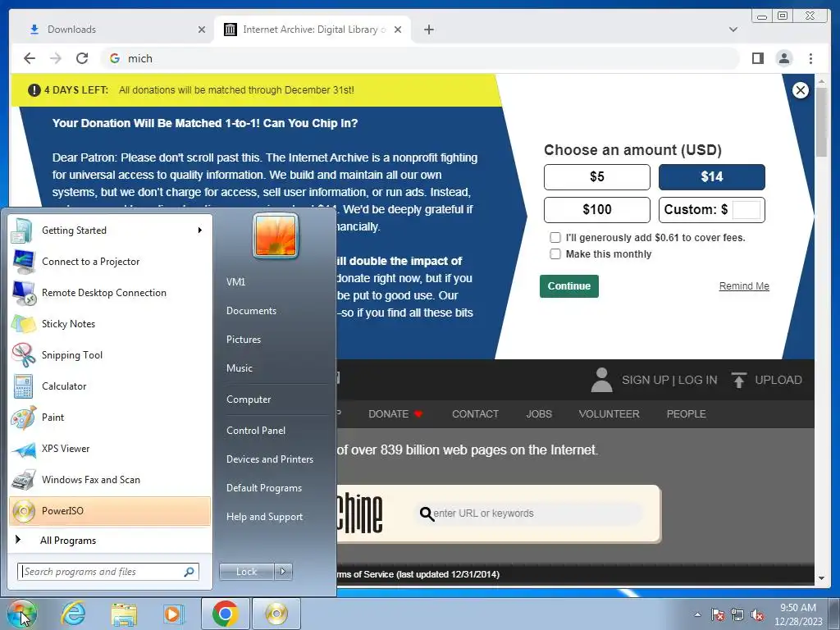Viewport: 840px width, 630px height.
Task: Click Wayback Machine URL search field
Action: [x=528, y=514]
